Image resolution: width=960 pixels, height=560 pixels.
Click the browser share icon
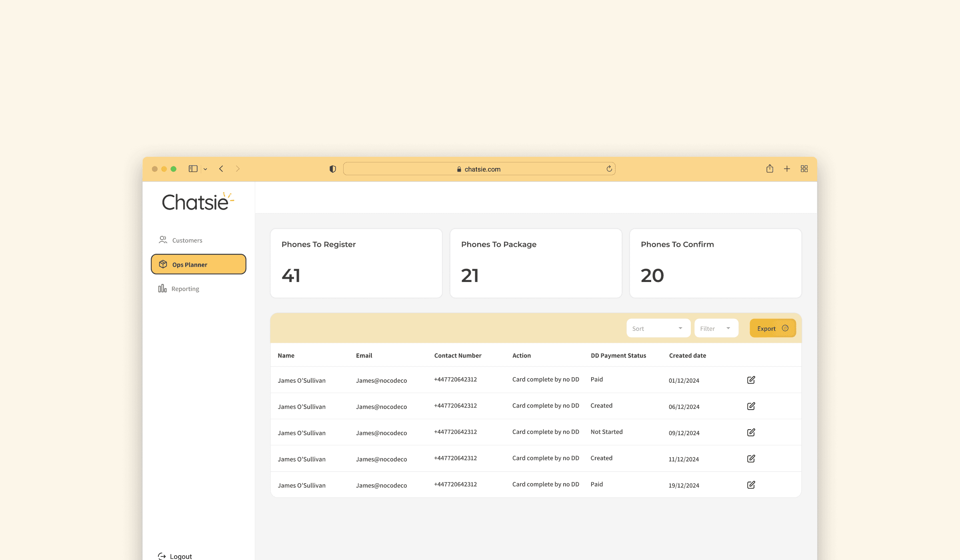pos(770,169)
